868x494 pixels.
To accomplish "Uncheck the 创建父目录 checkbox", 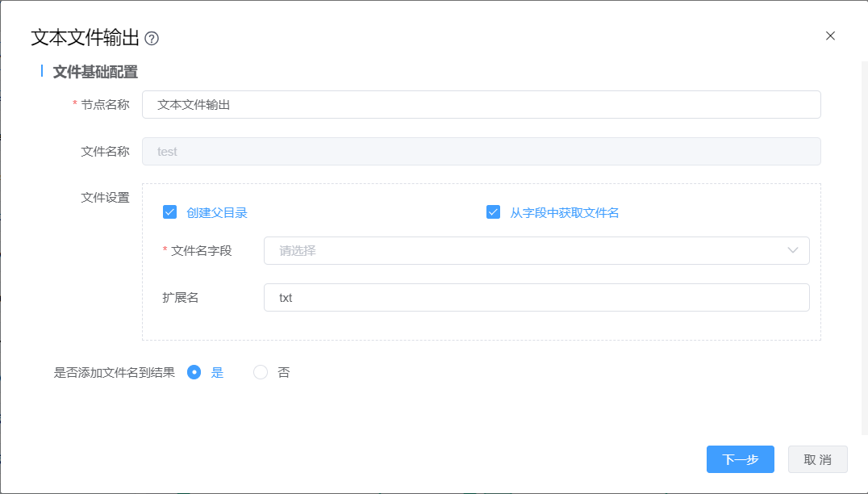I will tap(169, 212).
